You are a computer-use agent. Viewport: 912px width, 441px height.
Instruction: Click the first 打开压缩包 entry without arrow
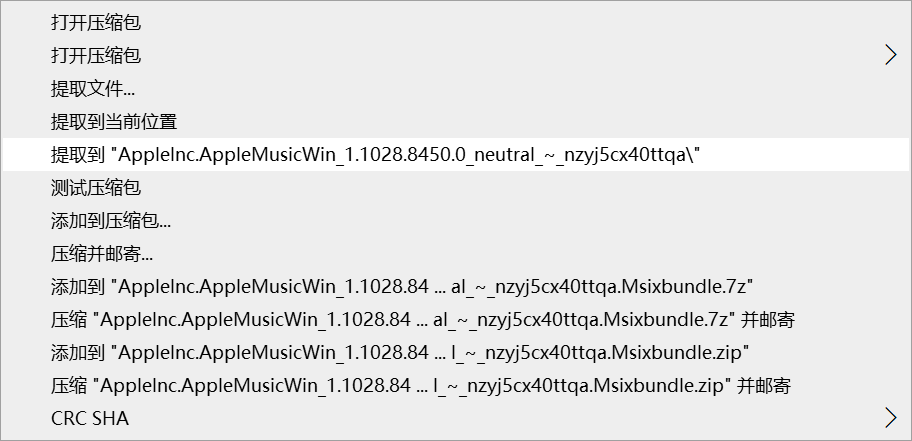[456, 23]
